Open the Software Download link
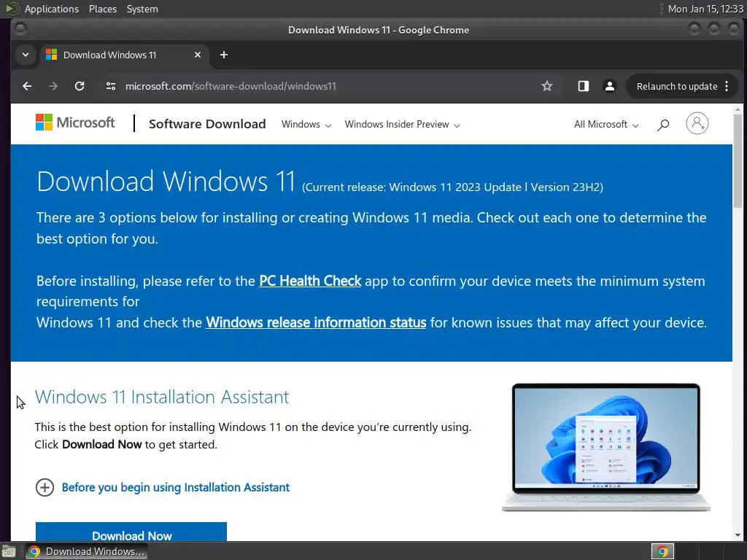This screenshot has width=747, height=560. click(x=207, y=124)
